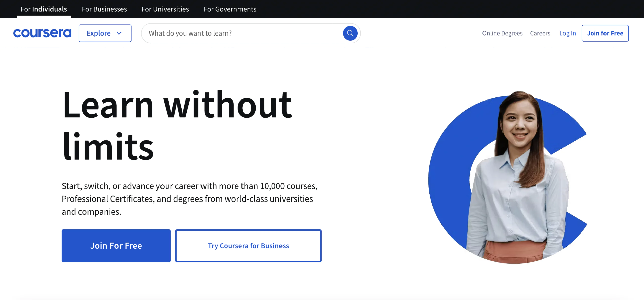This screenshot has width=644, height=300.
Task: Open Online Degrees link
Action: point(502,33)
